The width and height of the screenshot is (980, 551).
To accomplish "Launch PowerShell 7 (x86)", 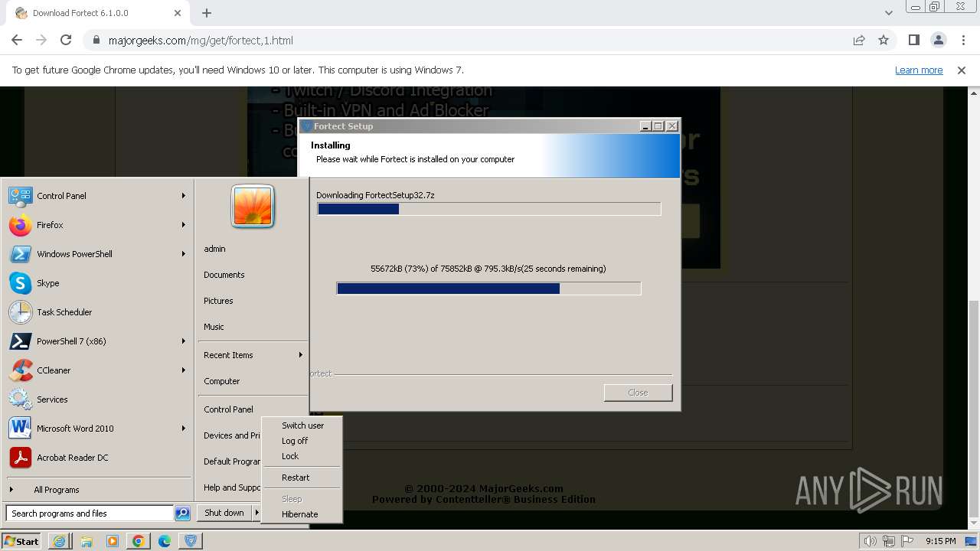I will pos(97,341).
